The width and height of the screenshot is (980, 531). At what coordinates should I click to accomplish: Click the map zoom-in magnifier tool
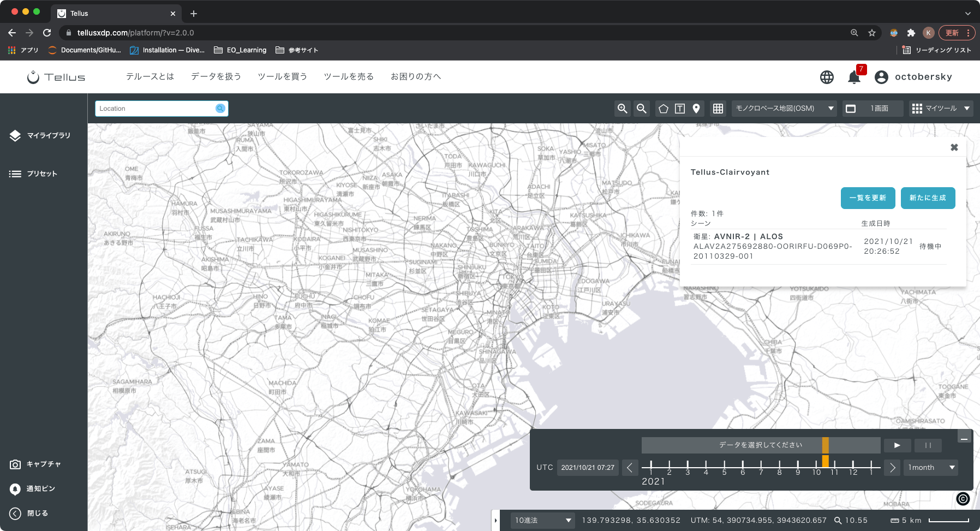pyautogui.click(x=622, y=109)
